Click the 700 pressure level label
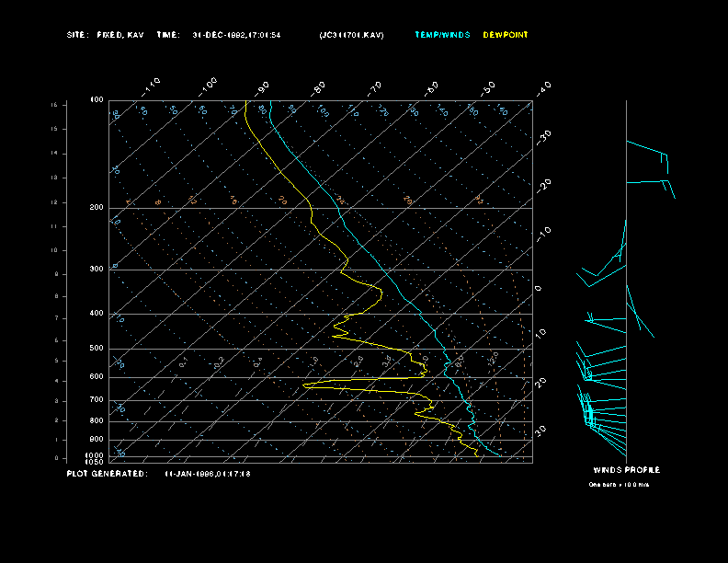The image size is (728, 563). coord(97,399)
